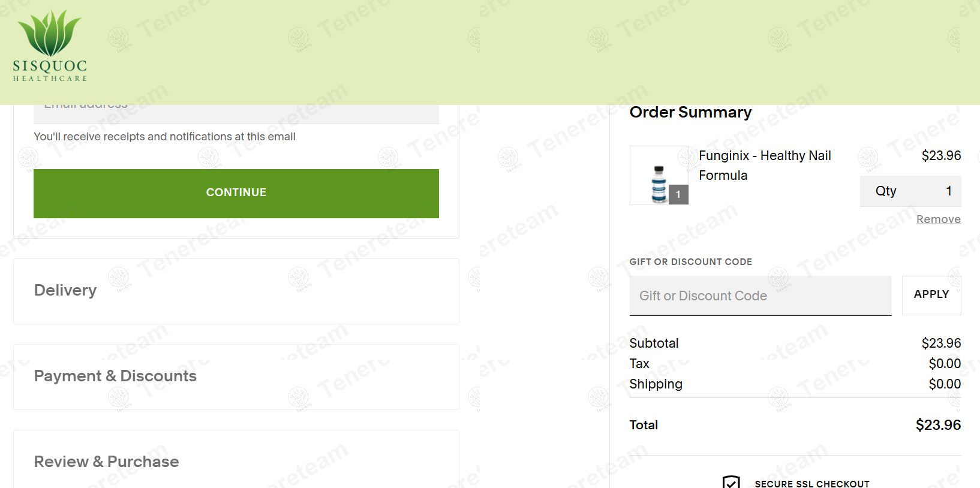Click the secure SSL checkout shield icon
Viewport: 980px width, 488px height.
click(x=731, y=481)
